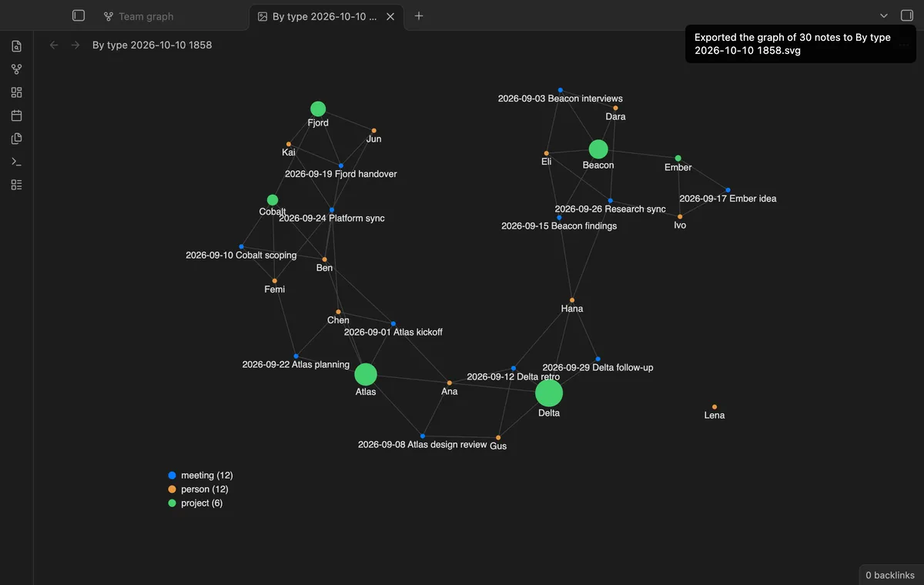The height and width of the screenshot is (585, 924).
Task: Switch to the Team graph tab
Action: (x=146, y=16)
